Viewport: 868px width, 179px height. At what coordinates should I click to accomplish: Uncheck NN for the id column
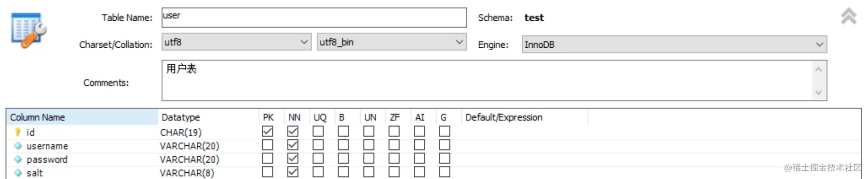click(293, 131)
